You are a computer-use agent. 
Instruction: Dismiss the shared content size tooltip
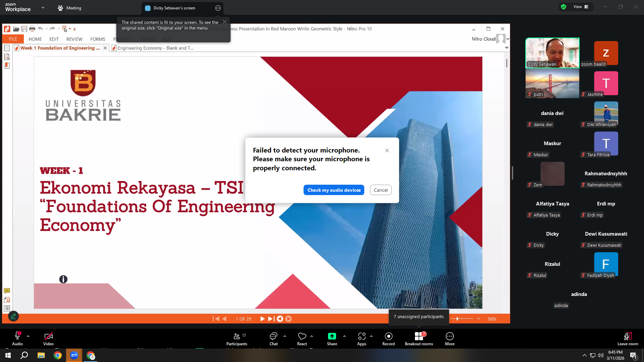pos(225,22)
